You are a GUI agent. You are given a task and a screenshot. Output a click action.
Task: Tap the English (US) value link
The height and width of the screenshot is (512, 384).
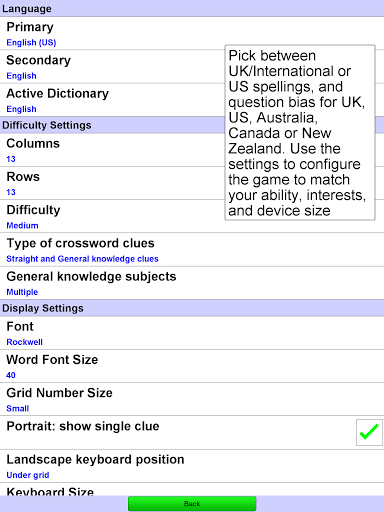click(31, 43)
